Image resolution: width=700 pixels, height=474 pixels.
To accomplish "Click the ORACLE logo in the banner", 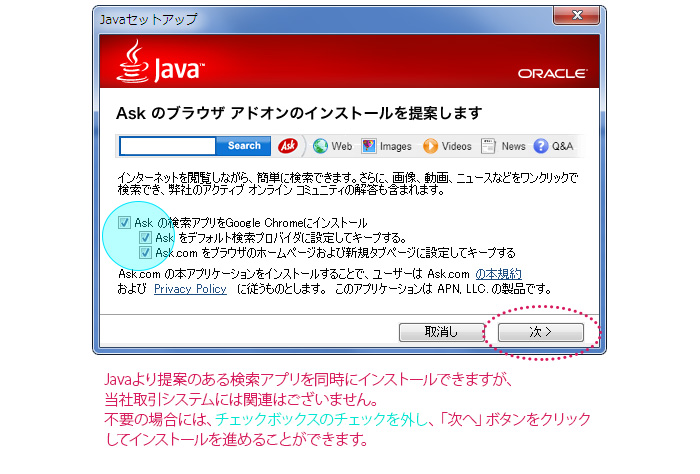I will click(x=553, y=74).
